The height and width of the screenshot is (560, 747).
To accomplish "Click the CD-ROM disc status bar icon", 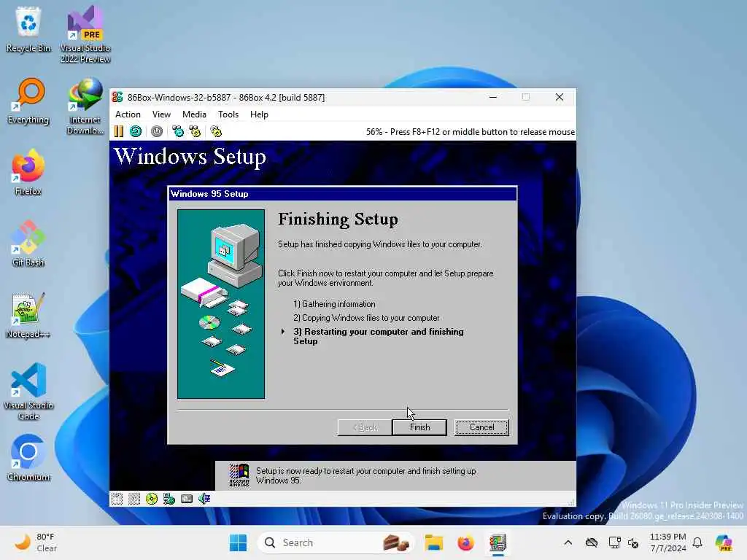I will [x=152, y=499].
